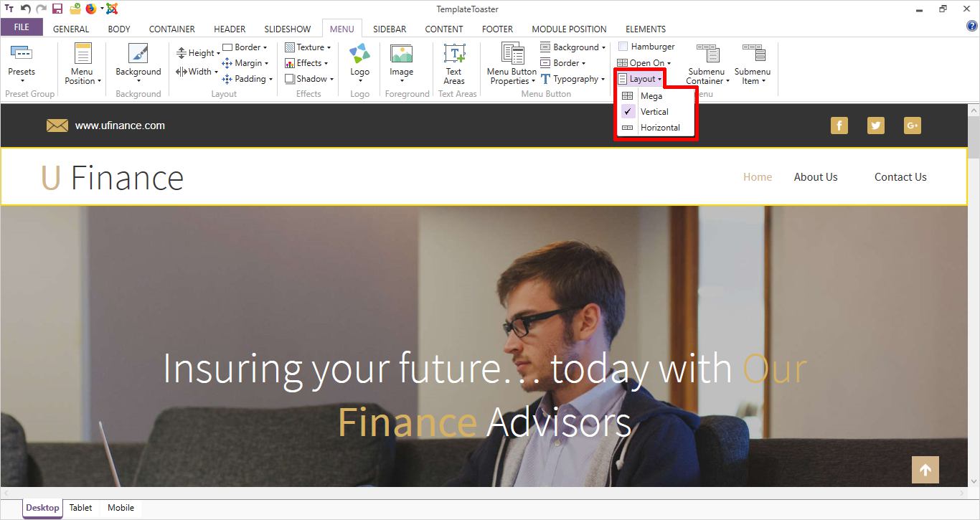980x520 pixels.
Task: Add Text Areas from the ribbon
Action: coord(453,55)
